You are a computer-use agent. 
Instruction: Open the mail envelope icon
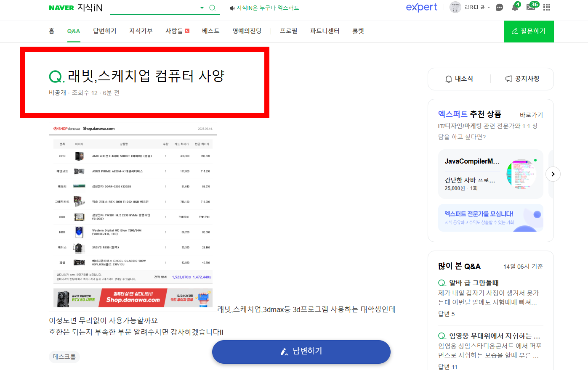coord(531,7)
